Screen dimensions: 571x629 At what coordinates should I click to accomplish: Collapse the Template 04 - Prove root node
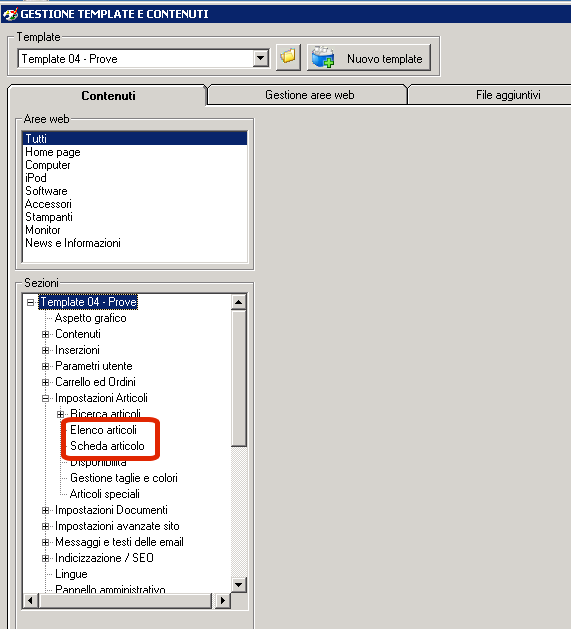(x=30, y=302)
